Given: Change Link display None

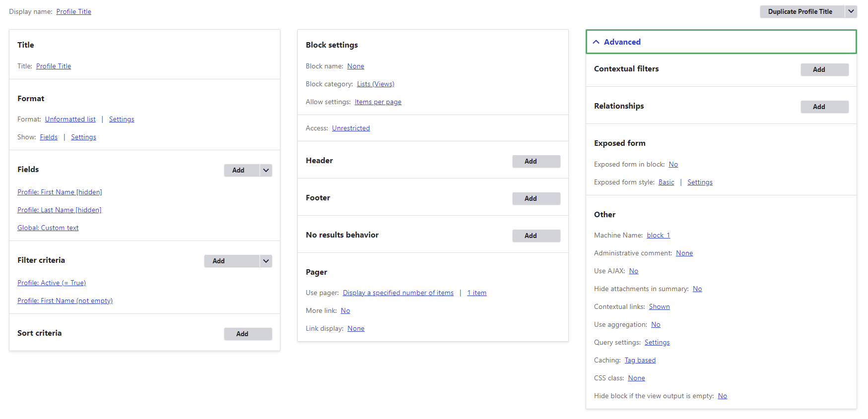Looking at the screenshot, I should pos(356,328).
